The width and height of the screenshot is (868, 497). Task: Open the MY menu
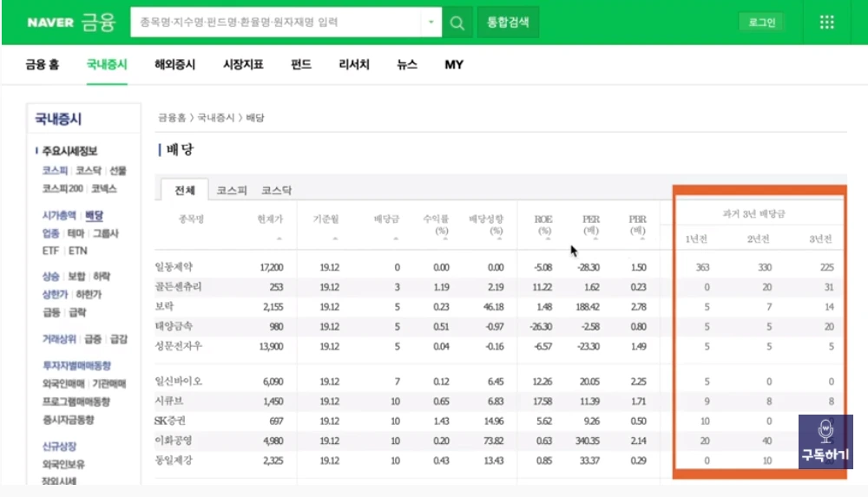[454, 65]
